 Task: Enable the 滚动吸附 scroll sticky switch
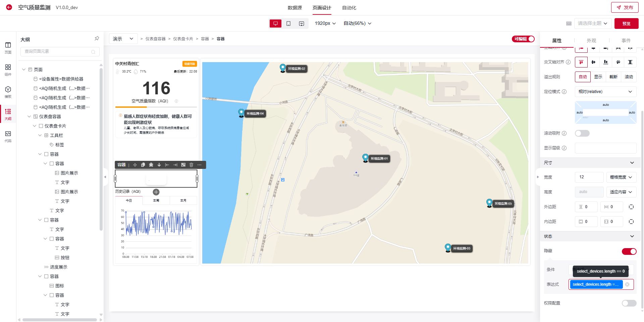point(582,133)
